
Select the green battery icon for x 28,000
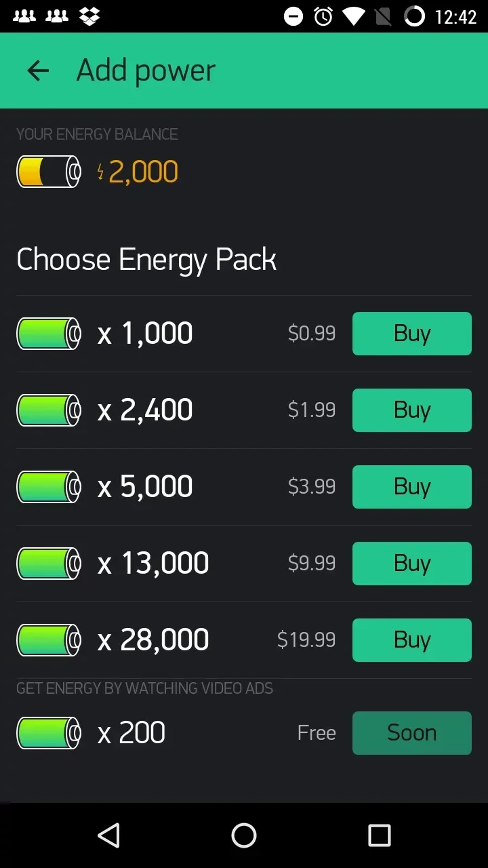pyautogui.click(x=49, y=640)
